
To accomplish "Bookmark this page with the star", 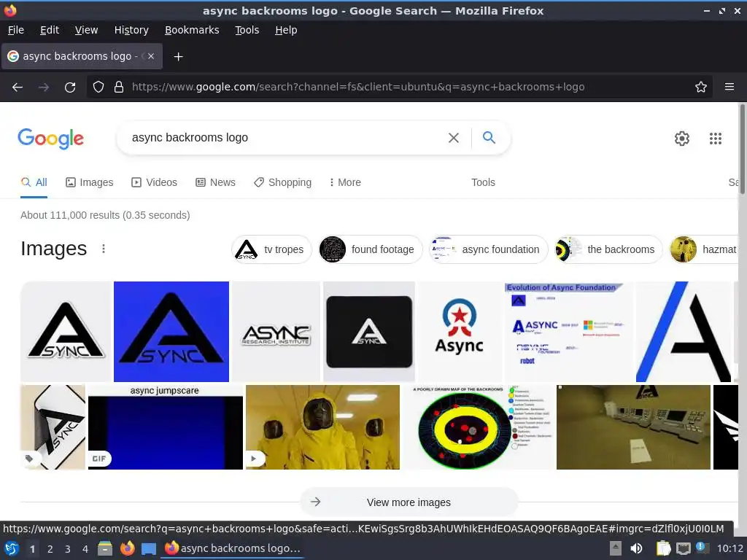I will 701,87.
